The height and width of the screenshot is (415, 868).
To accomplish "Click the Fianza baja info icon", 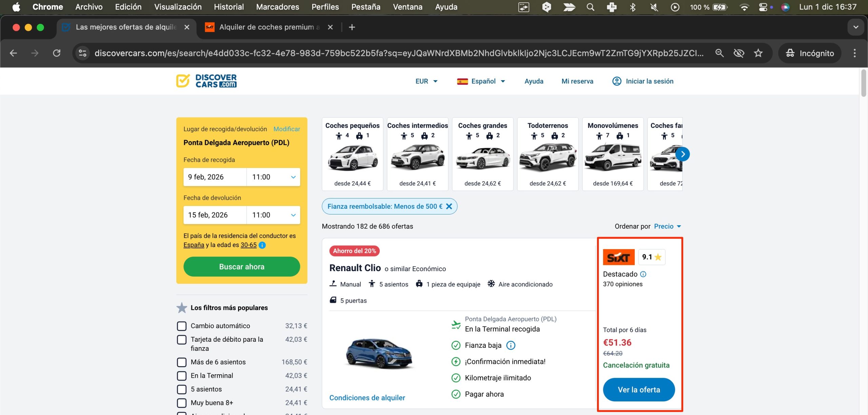I will (511, 345).
